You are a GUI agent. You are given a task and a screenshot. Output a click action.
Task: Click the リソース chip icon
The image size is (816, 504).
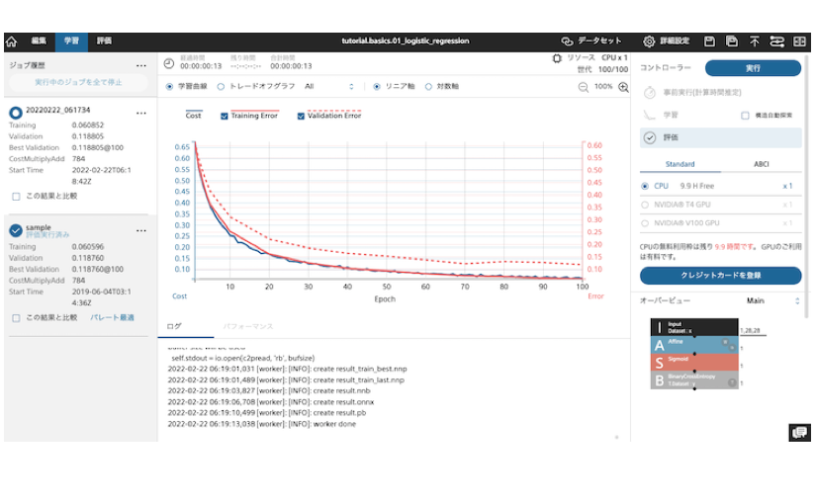pyautogui.click(x=557, y=58)
